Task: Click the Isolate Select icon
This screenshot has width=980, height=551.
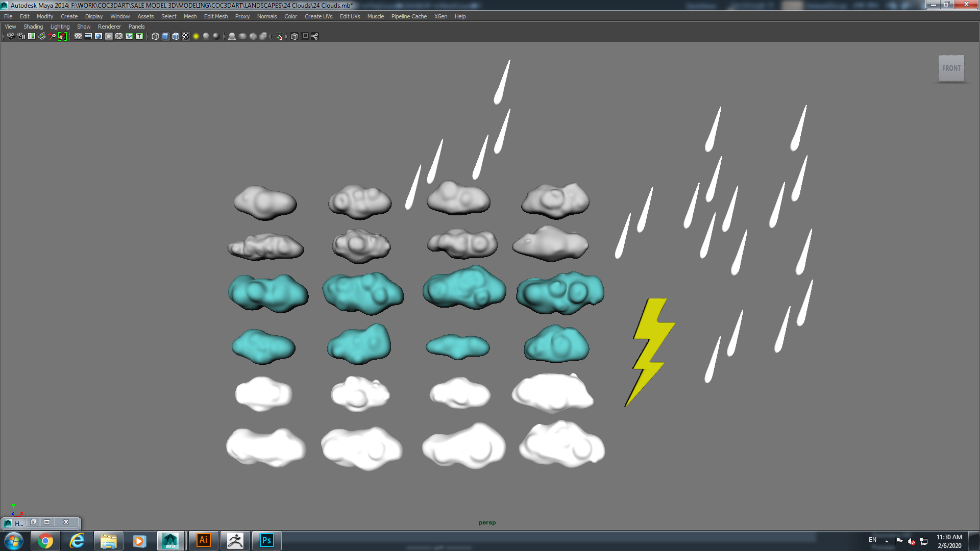Action: 279,36
